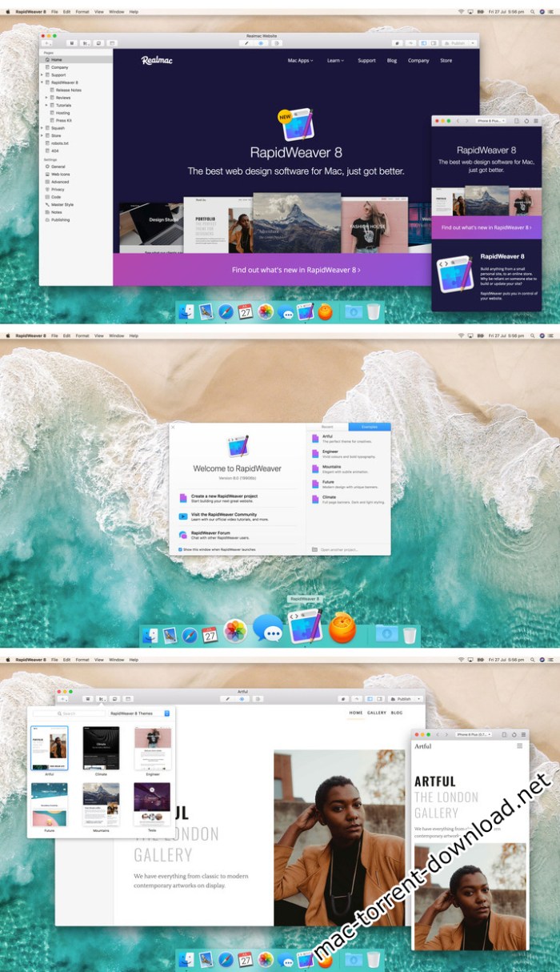
Task: Open Photos from the magnified dock
Action: click(235, 631)
